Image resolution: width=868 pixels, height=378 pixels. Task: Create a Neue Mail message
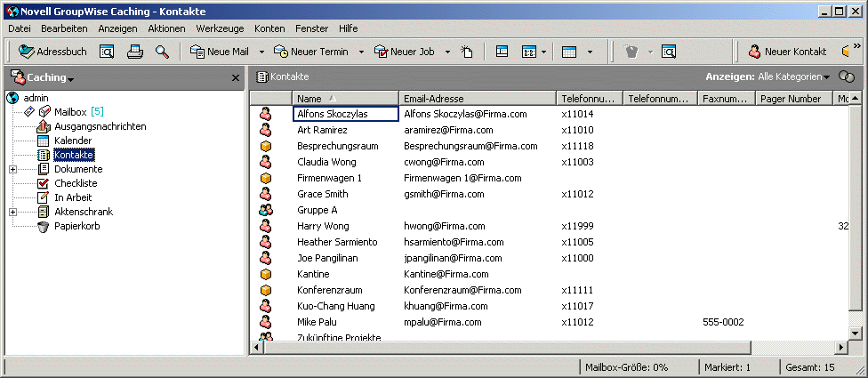point(220,52)
